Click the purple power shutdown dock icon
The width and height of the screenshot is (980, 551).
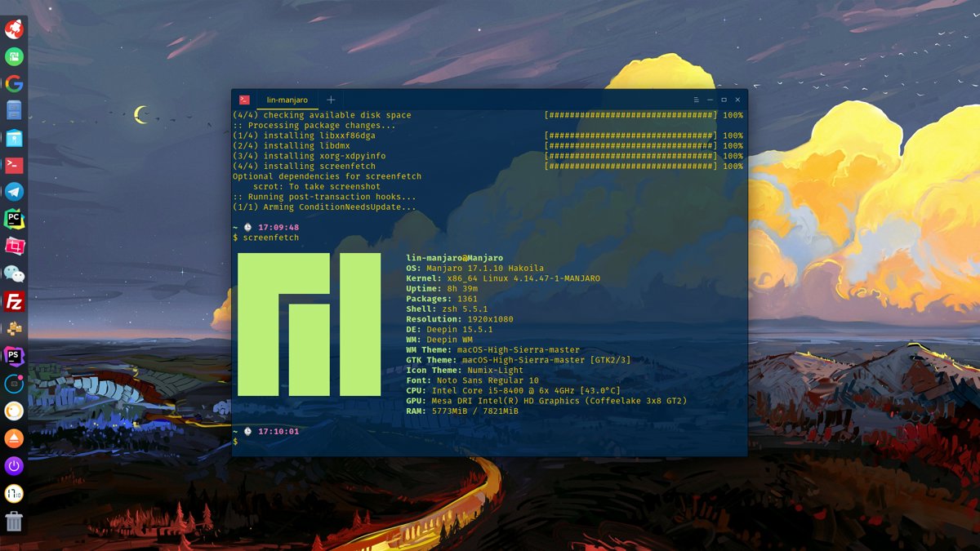14,466
